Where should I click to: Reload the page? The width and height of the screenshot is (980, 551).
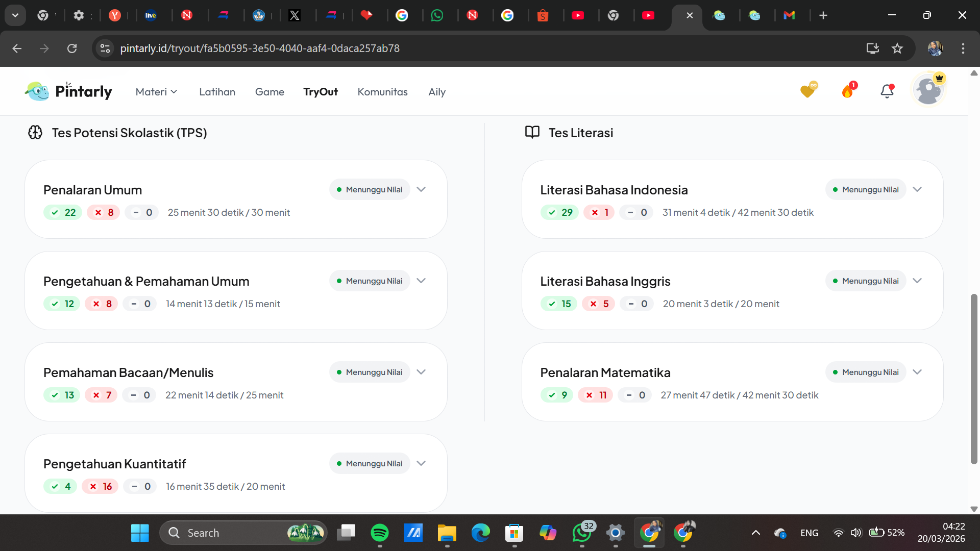click(x=72, y=48)
